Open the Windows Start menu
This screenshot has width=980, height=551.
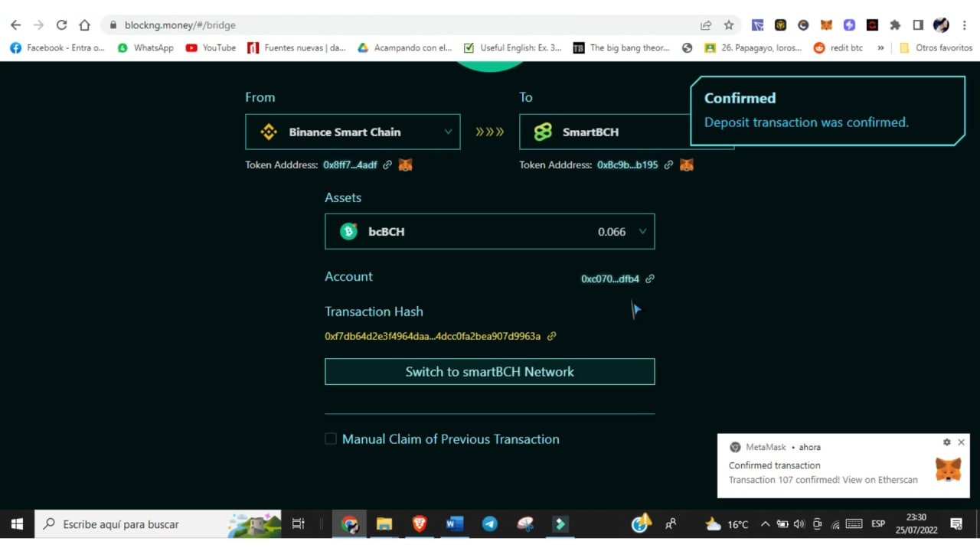[x=17, y=524]
